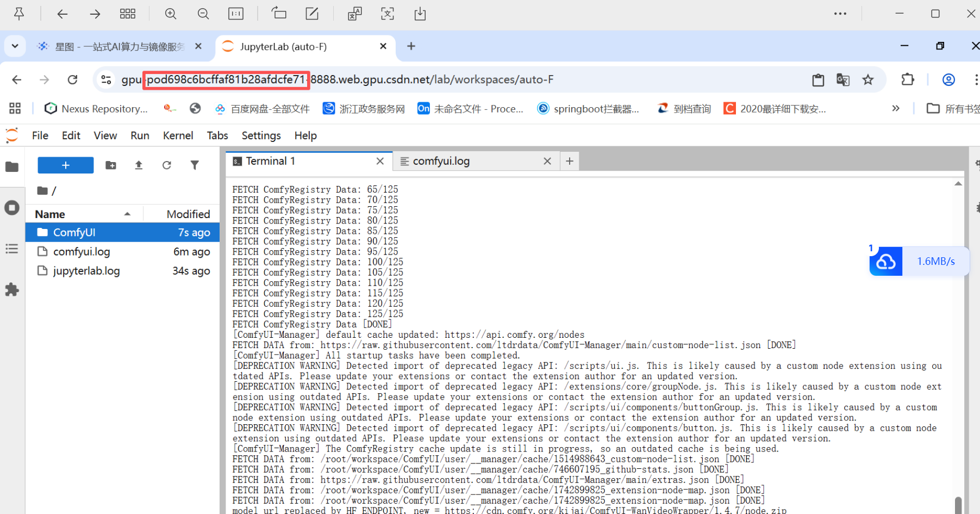
Task: Open Extension Manager puzzle sidebar icon
Action: (12, 289)
